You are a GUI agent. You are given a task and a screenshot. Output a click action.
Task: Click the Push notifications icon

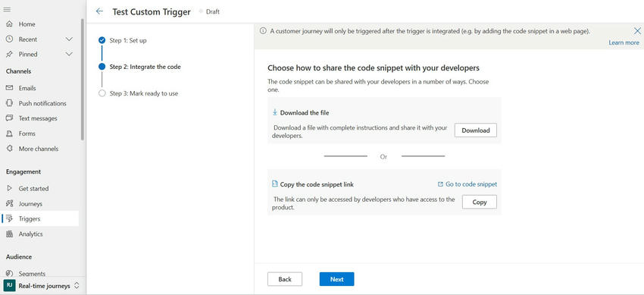pyautogui.click(x=9, y=103)
